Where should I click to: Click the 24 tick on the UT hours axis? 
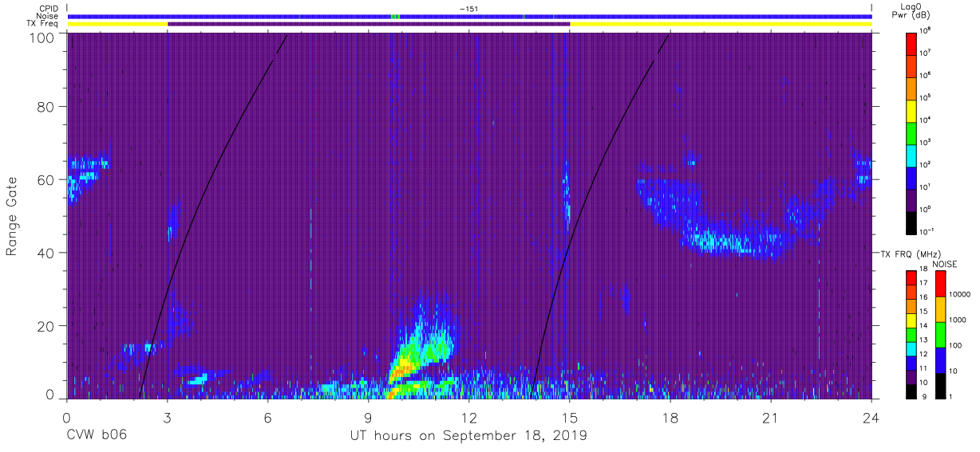click(871, 419)
